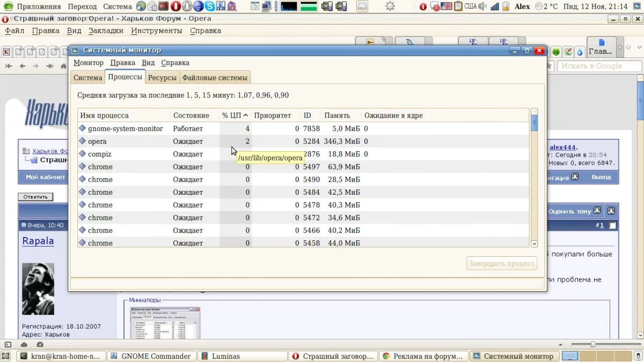644x362 pixels.
Task: Click Opera's red tray icon in panel
Action: 423,6
